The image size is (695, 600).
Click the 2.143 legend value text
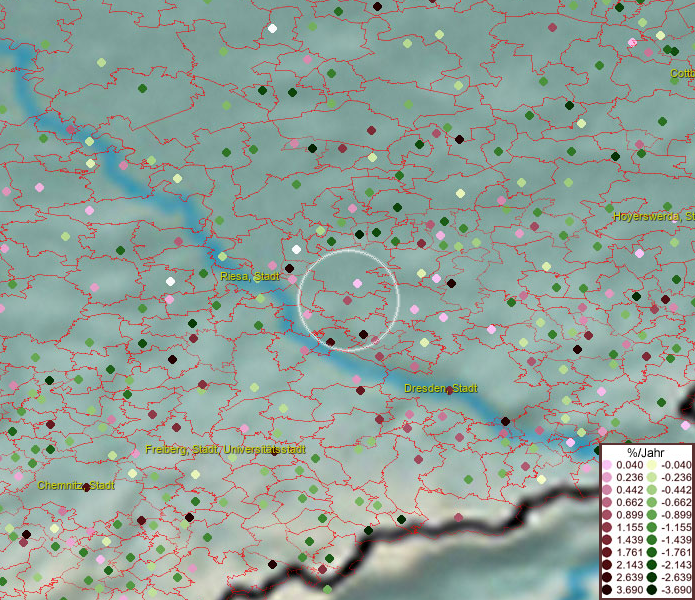tap(629, 565)
